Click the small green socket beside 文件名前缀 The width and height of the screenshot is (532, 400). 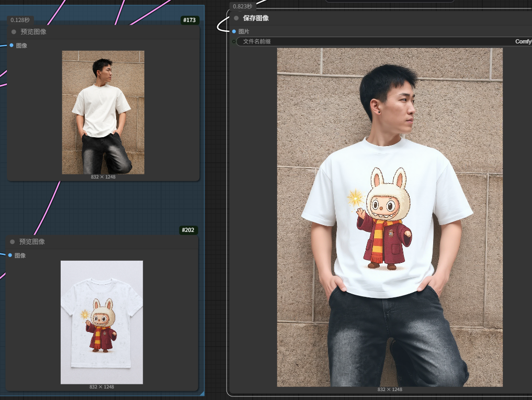click(234, 41)
